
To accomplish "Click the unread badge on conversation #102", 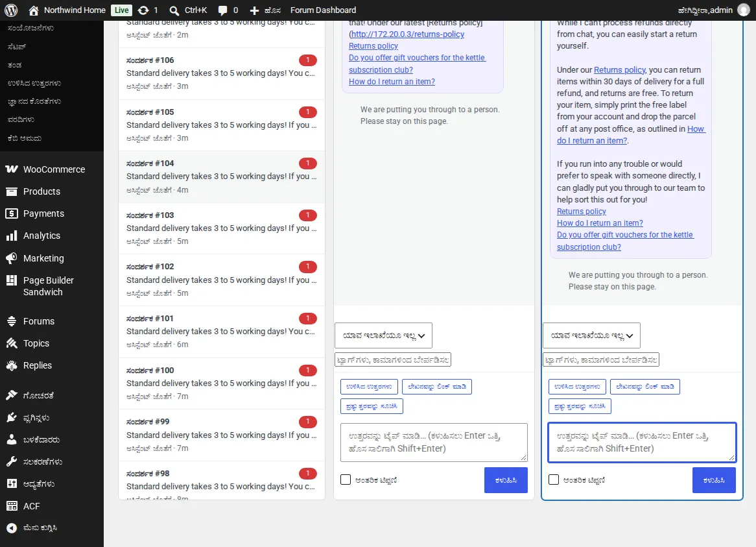I will click(x=308, y=266).
